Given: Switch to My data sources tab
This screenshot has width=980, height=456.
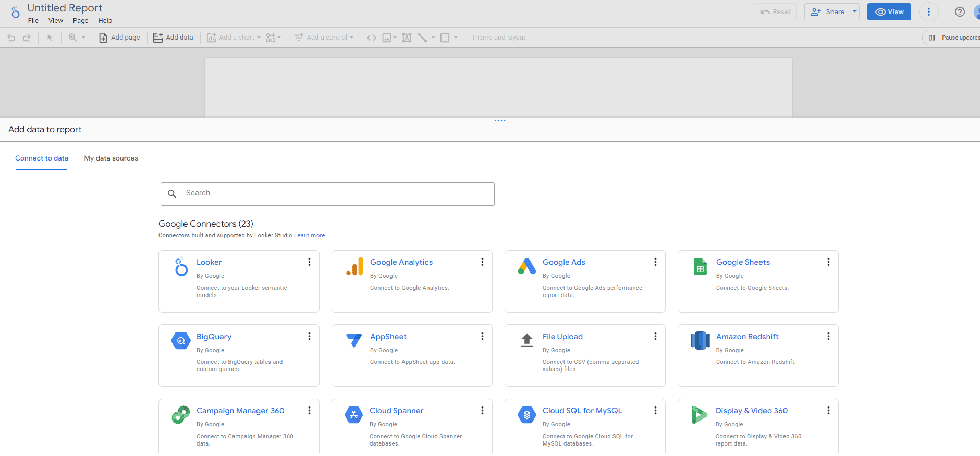Looking at the screenshot, I should (x=111, y=158).
